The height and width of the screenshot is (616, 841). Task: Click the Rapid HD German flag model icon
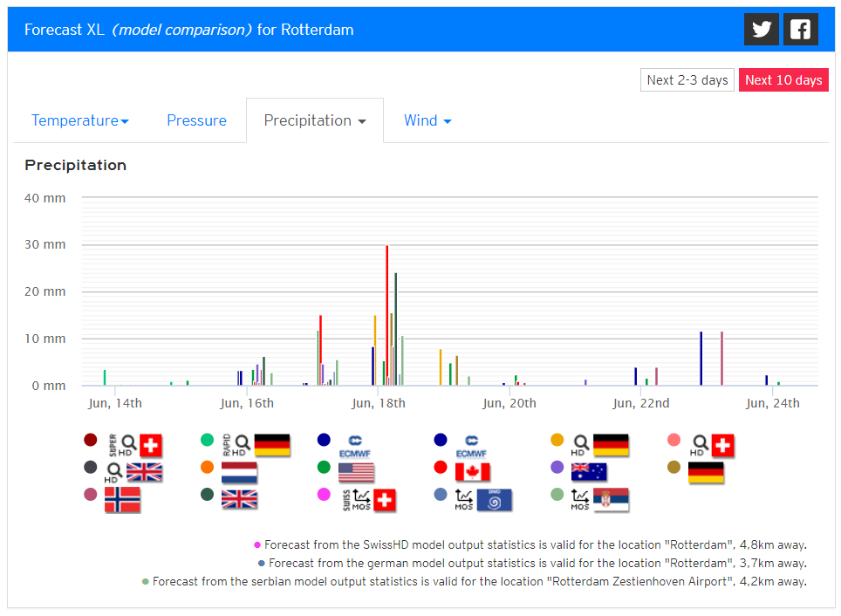coord(256,445)
